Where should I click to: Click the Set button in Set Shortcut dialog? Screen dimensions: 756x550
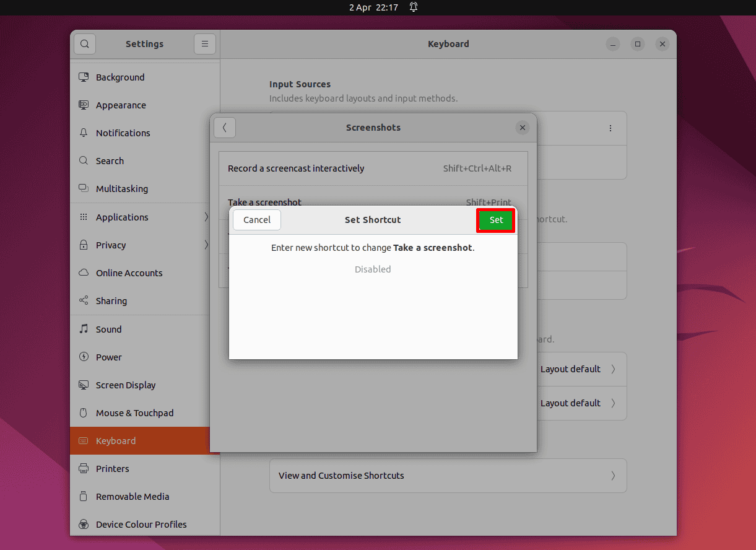click(496, 220)
